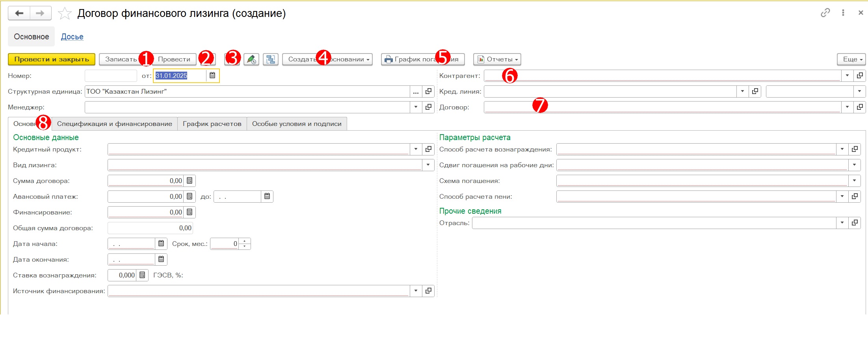Click into the Общая сумма договора field
This screenshot has height=340, width=868.
pyautogui.click(x=150, y=228)
